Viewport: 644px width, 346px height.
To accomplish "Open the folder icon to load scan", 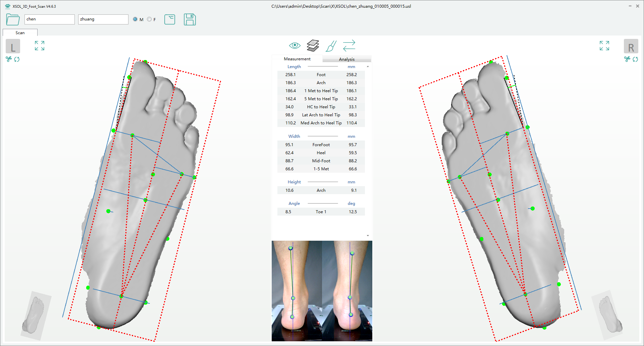I will point(13,19).
